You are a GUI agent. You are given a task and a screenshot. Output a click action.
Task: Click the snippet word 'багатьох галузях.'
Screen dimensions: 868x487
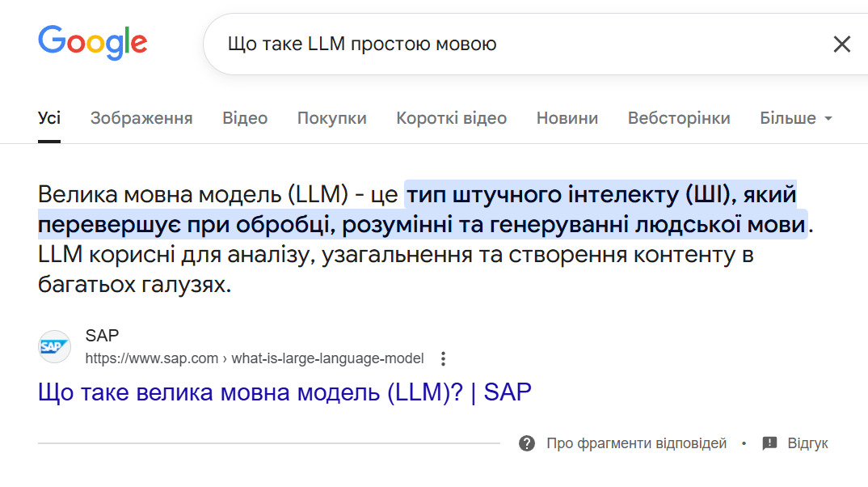pos(134,285)
